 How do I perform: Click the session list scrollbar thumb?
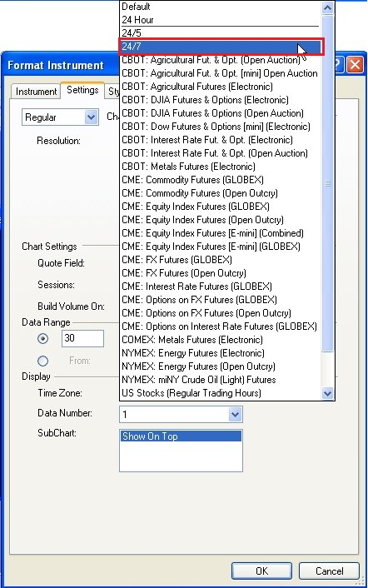327,183
